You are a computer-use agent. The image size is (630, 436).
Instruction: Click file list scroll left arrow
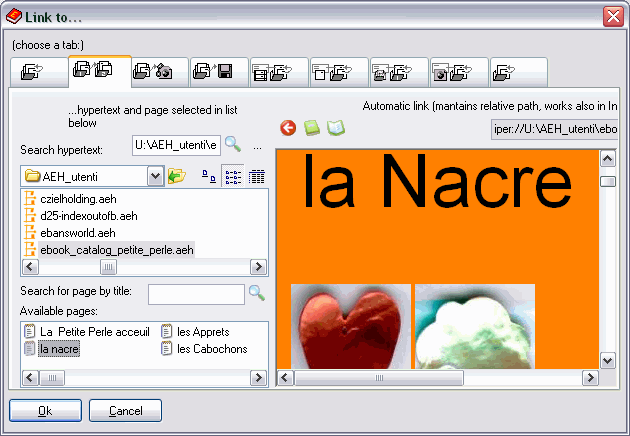pyautogui.click(x=31, y=267)
